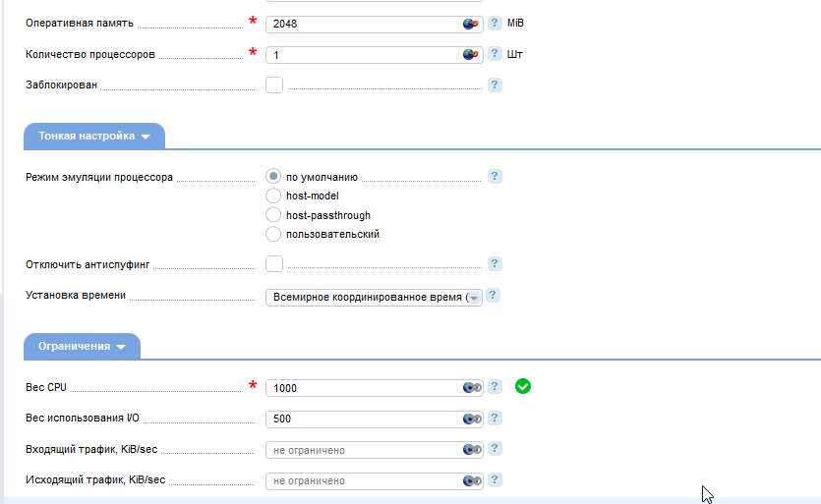Select the host-model radio option
The width and height of the screenshot is (821, 504).
point(273,196)
